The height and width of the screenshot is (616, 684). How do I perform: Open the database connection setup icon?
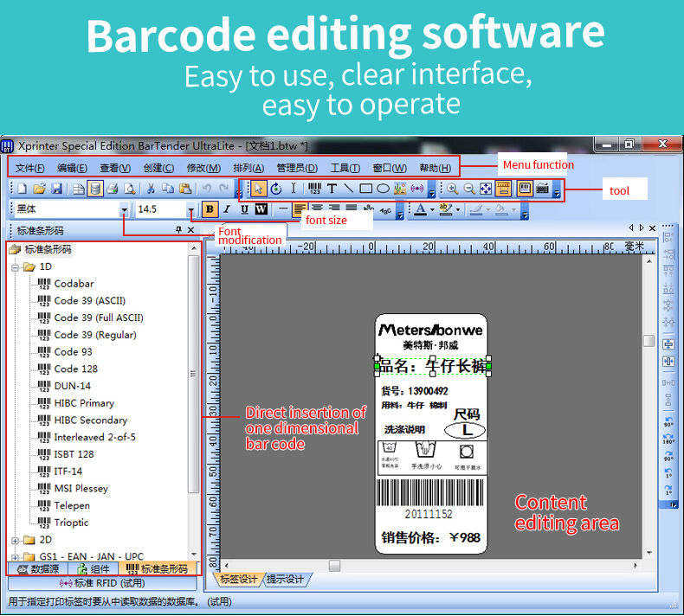[95, 188]
